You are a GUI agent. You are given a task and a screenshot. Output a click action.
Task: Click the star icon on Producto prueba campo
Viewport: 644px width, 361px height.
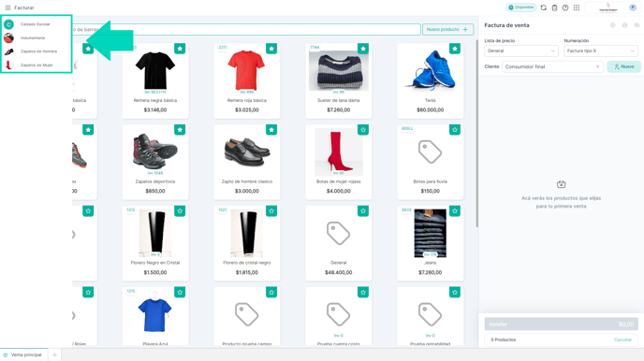click(271, 292)
